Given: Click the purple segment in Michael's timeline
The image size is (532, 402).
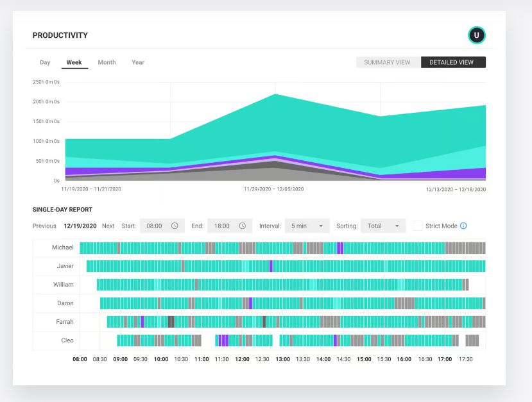Looking at the screenshot, I should (340, 248).
